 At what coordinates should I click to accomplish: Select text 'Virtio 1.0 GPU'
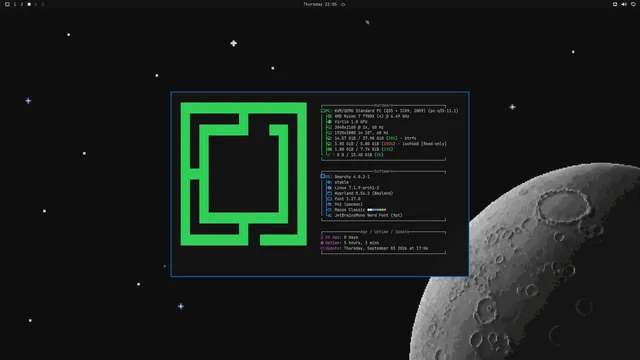point(351,122)
